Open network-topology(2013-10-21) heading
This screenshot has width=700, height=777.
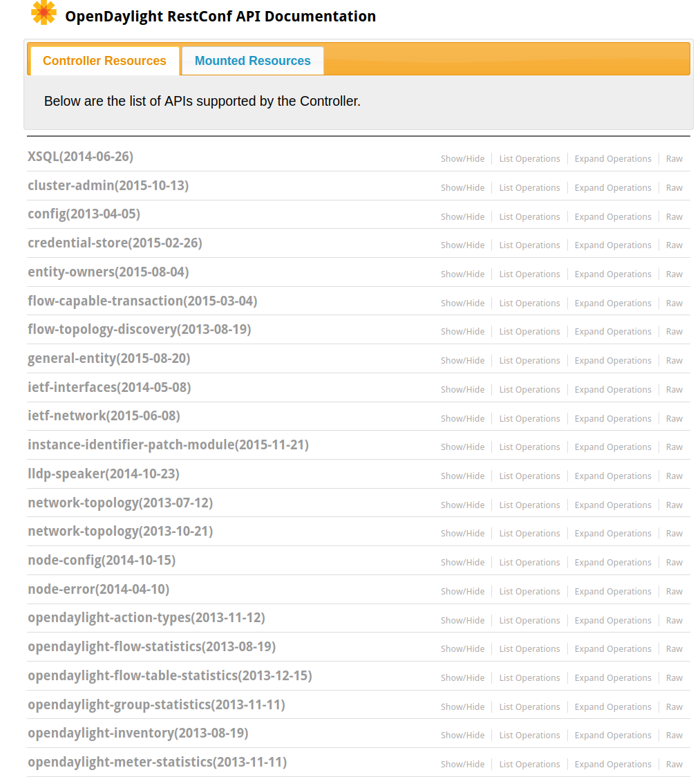click(x=120, y=532)
